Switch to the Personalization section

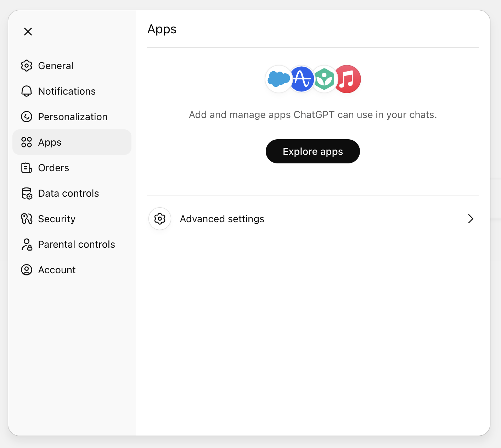point(72,117)
